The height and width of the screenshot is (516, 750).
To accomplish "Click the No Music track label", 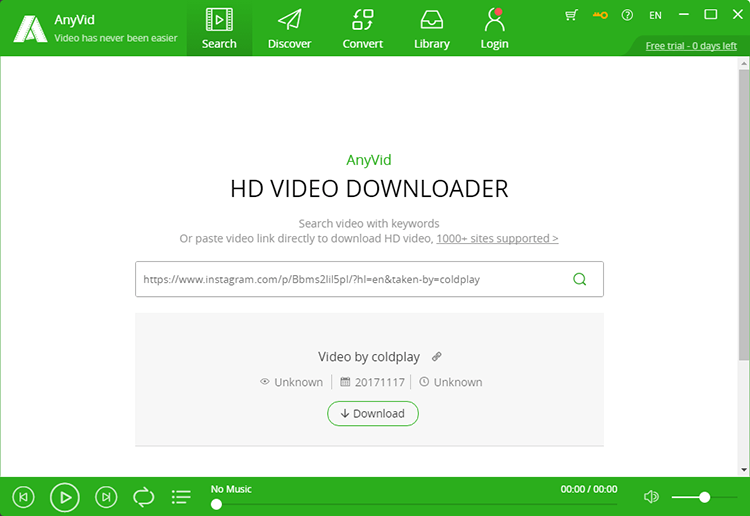I will pyautogui.click(x=231, y=489).
